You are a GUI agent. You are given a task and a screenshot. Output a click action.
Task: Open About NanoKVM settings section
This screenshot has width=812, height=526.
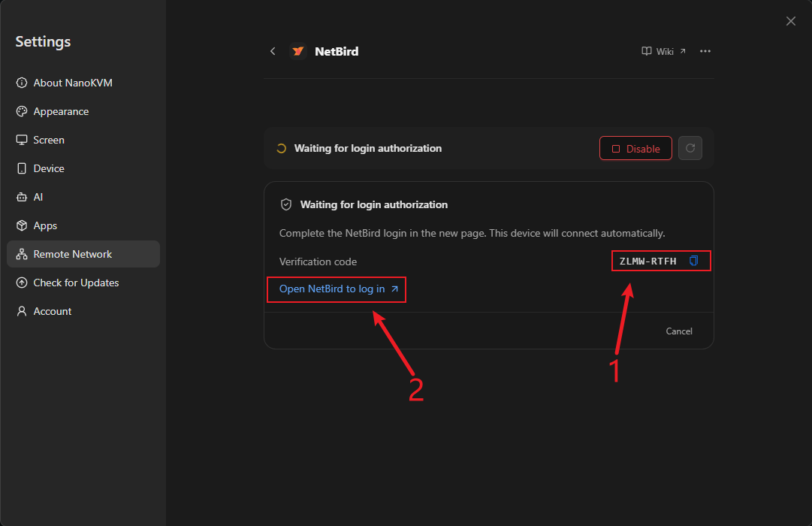[x=83, y=83]
